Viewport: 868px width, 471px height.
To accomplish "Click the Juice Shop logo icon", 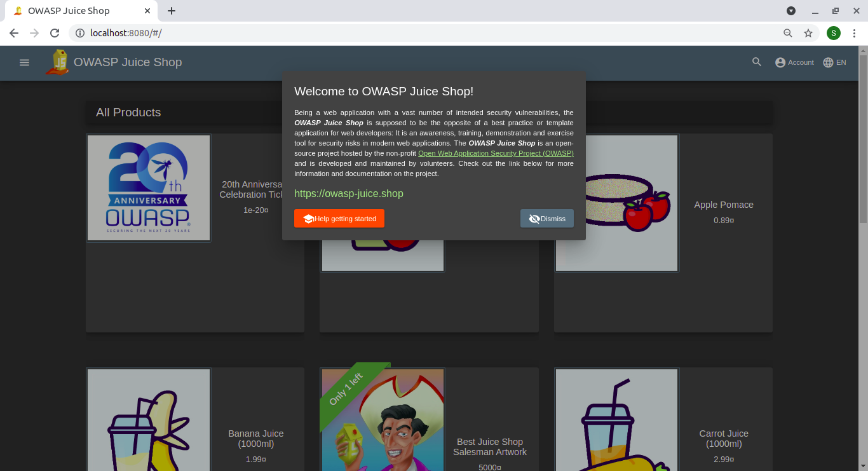I will click(x=58, y=62).
